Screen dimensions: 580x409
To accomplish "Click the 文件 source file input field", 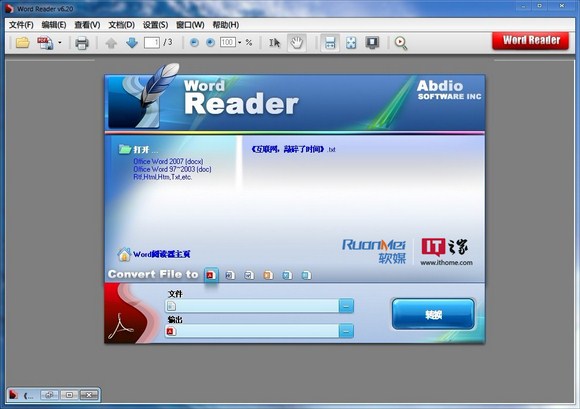I will coord(252,306).
